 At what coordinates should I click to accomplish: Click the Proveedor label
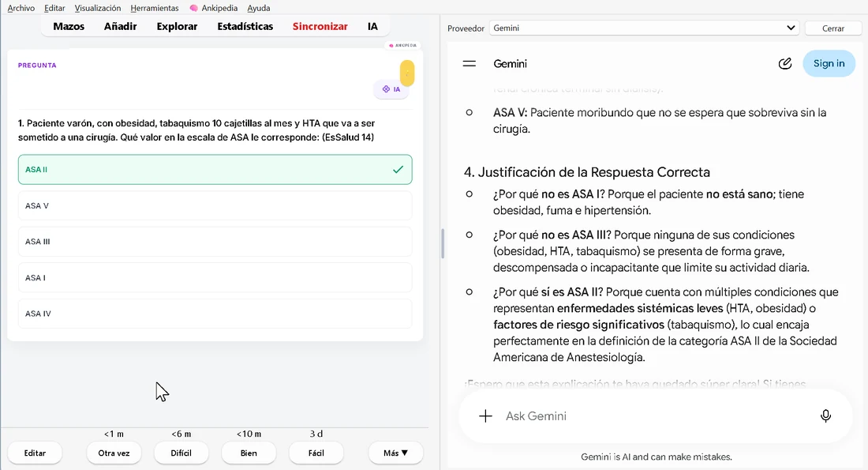point(466,28)
